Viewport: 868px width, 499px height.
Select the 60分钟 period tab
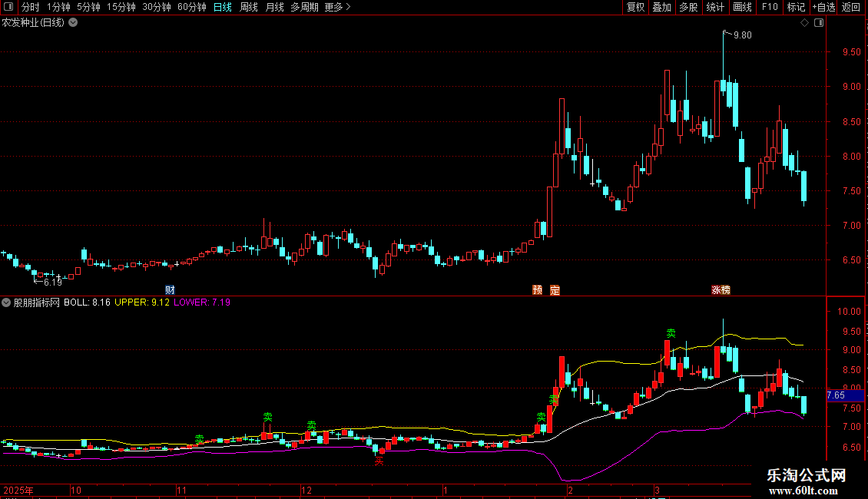(192, 7)
